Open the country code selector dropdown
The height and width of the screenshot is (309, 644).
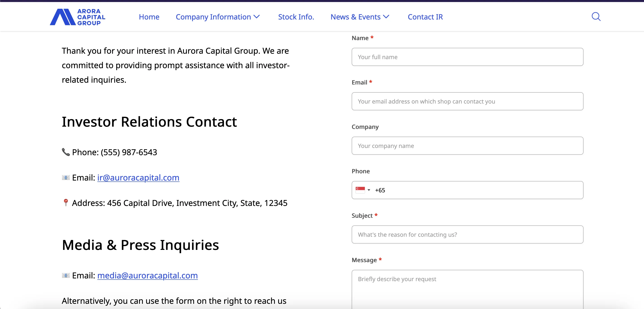coord(363,190)
